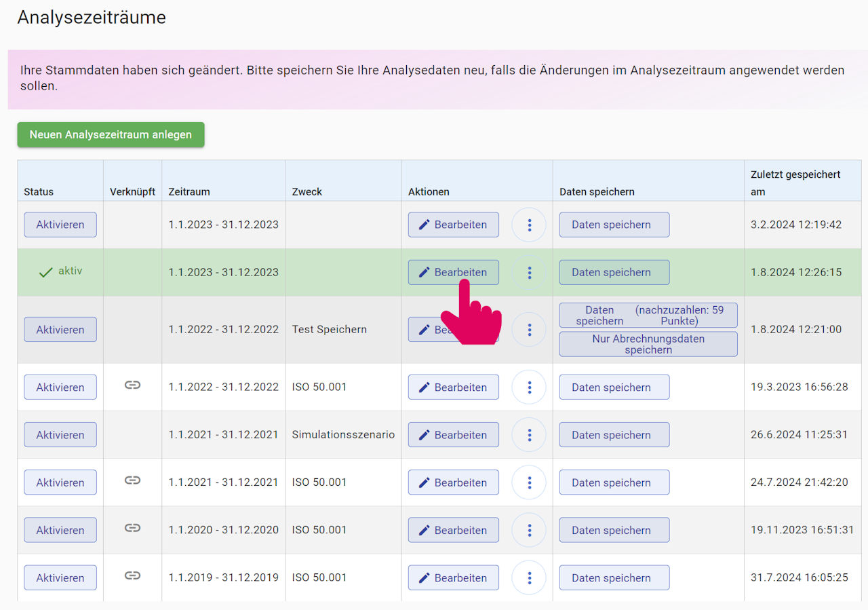Image resolution: width=868 pixels, height=610 pixels.
Task: Click link icon in 2019 ISO 50.001 row
Action: (x=132, y=576)
